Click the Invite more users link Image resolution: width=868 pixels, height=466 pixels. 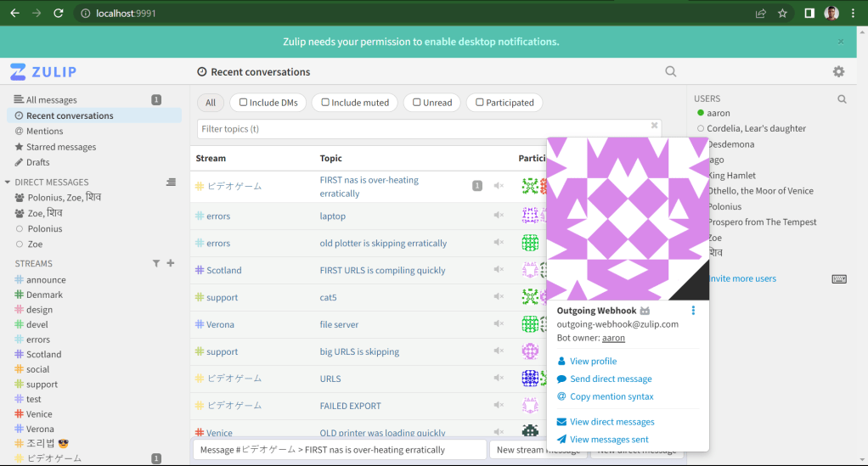tap(741, 278)
